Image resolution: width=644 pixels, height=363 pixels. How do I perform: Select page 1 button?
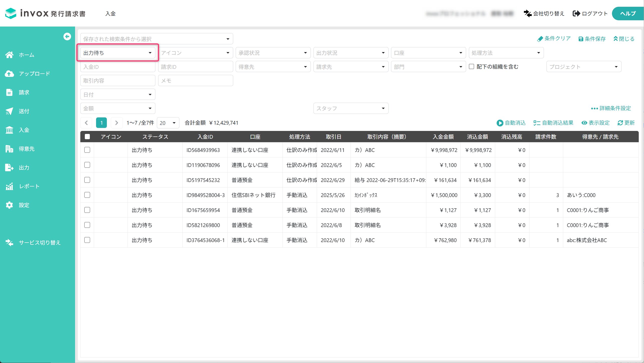coord(101,123)
